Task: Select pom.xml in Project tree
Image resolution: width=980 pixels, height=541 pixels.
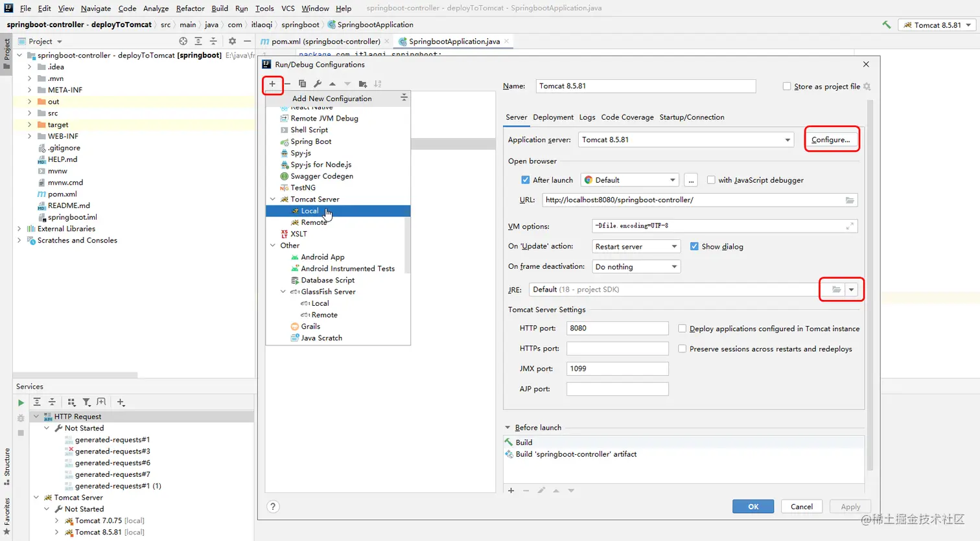Action: pyautogui.click(x=62, y=194)
